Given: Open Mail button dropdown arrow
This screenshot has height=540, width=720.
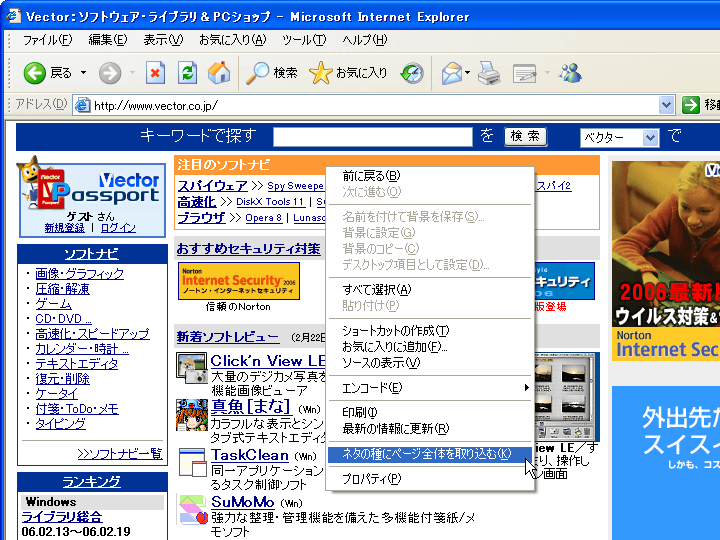Looking at the screenshot, I should click(x=467, y=73).
